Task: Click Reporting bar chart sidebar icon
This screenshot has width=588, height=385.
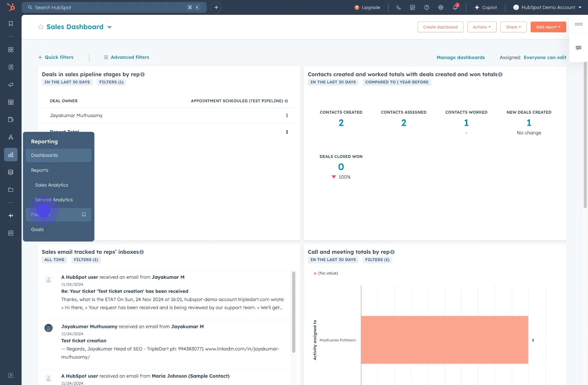Action: [11, 155]
